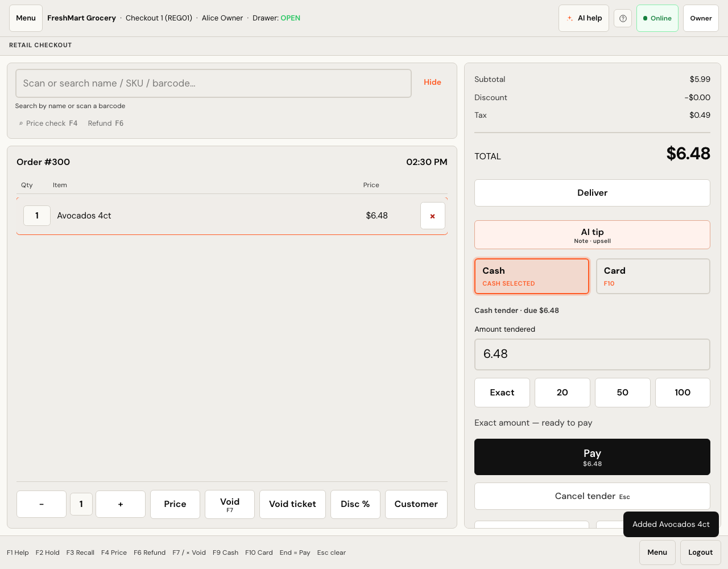Screen dimensions: 728x569
Task: Decrease quantity with the minus button
Action: 42,504
